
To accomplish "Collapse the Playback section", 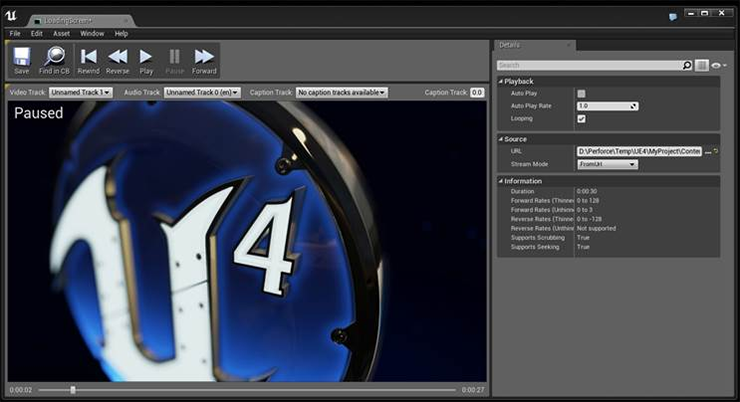I will (x=501, y=81).
